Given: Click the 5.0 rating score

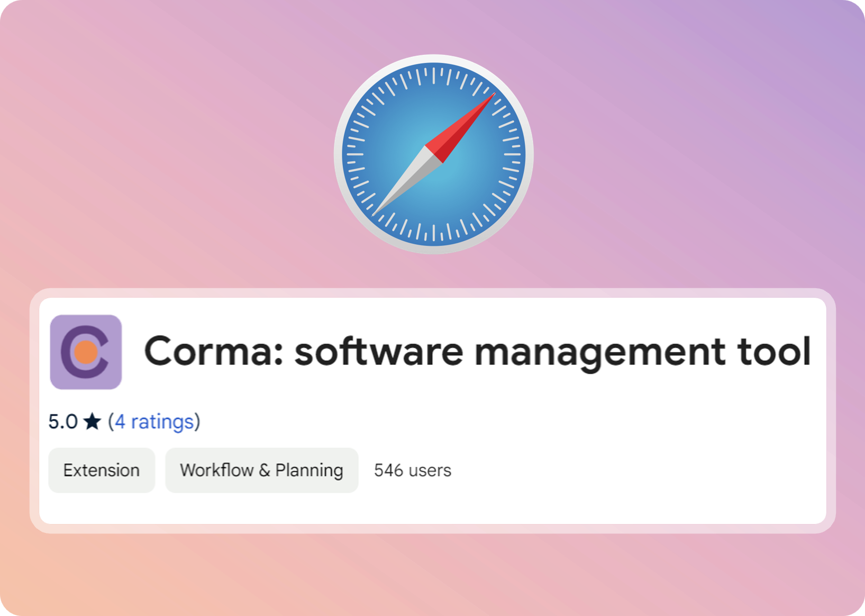Looking at the screenshot, I should point(62,422).
